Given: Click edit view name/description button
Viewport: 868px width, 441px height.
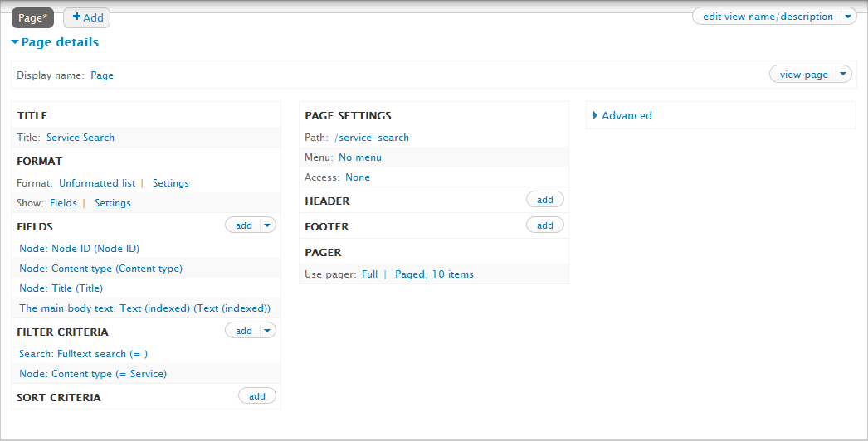Looking at the screenshot, I should [x=767, y=17].
